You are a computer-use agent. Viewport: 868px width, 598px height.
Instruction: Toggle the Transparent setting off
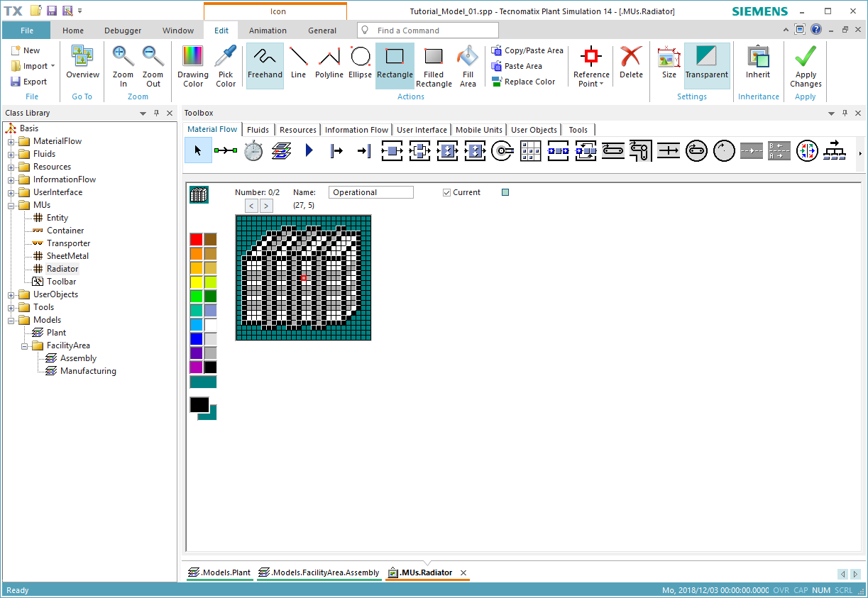point(707,65)
